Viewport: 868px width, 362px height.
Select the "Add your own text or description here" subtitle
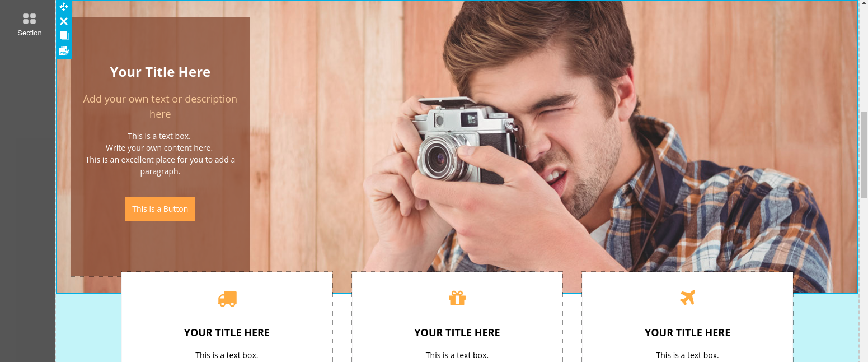tap(160, 106)
